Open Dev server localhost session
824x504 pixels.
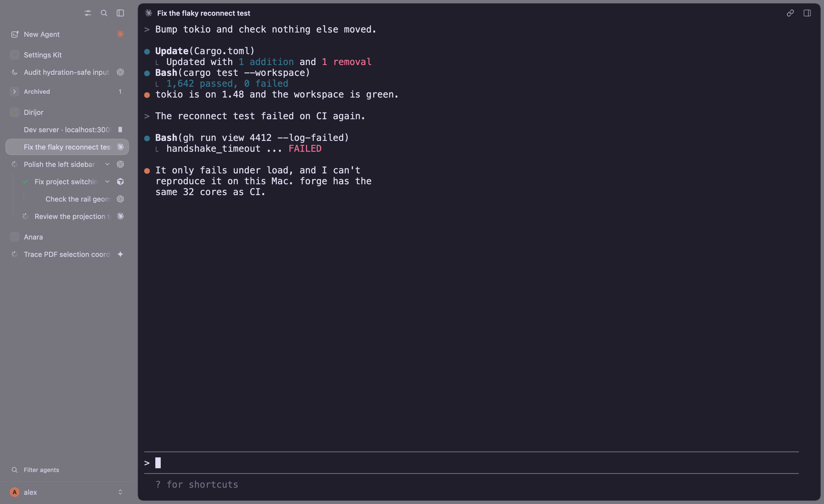click(x=67, y=130)
